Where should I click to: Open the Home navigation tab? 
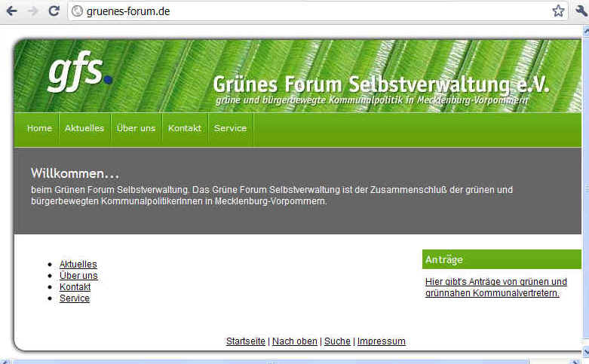[39, 128]
